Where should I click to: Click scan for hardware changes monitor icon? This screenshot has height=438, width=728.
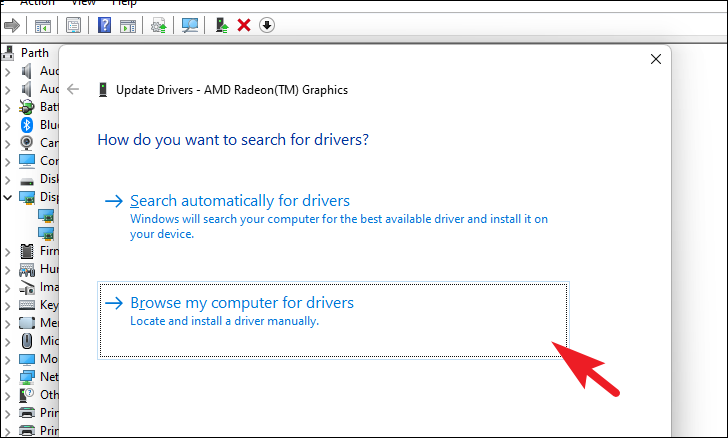point(190,25)
